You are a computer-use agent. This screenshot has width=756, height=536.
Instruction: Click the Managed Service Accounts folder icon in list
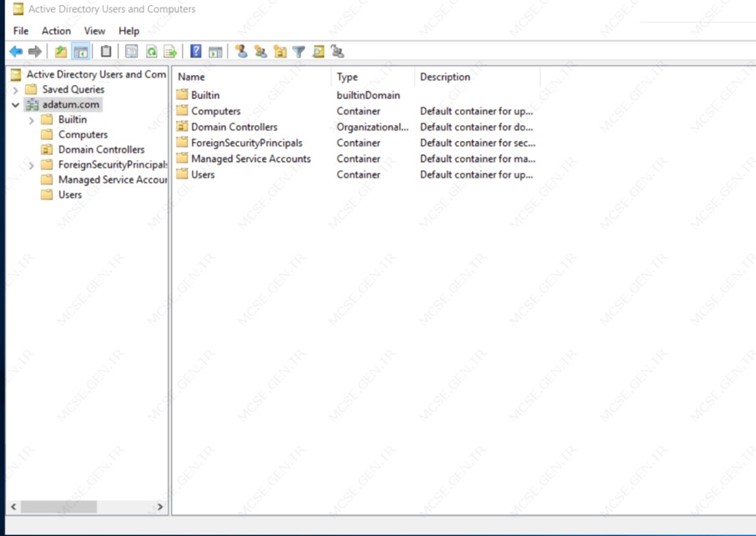click(x=182, y=158)
